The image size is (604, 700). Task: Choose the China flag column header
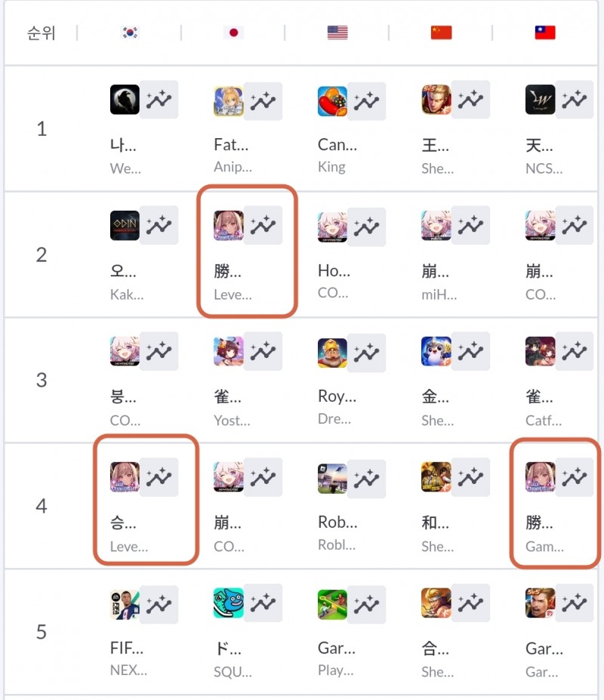pyautogui.click(x=441, y=33)
